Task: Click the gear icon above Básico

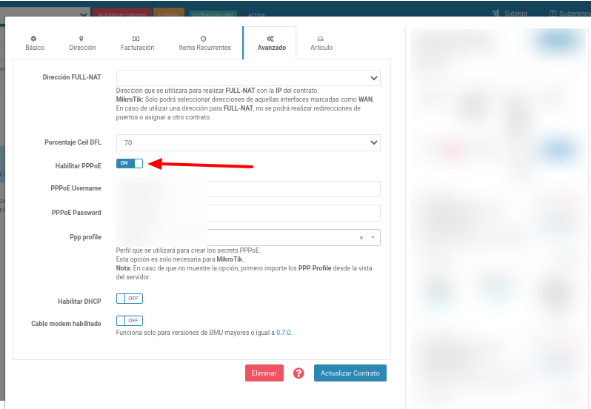Action: [34, 38]
